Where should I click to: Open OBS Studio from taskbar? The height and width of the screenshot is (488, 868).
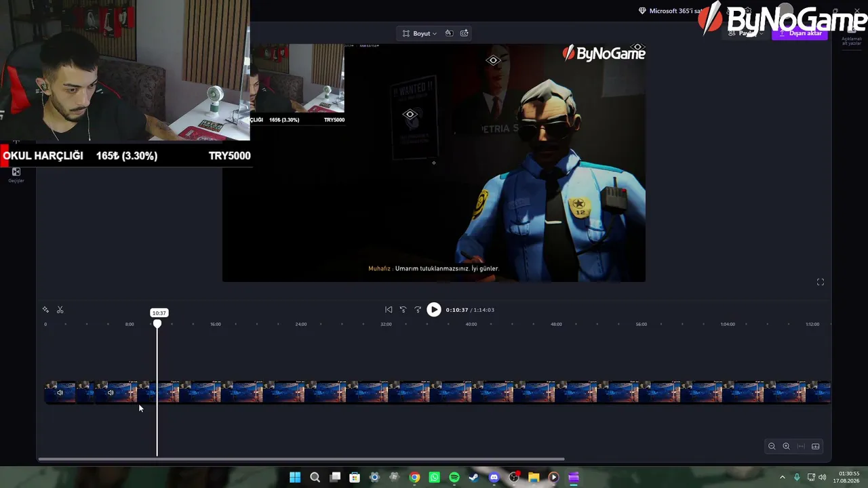(514, 477)
